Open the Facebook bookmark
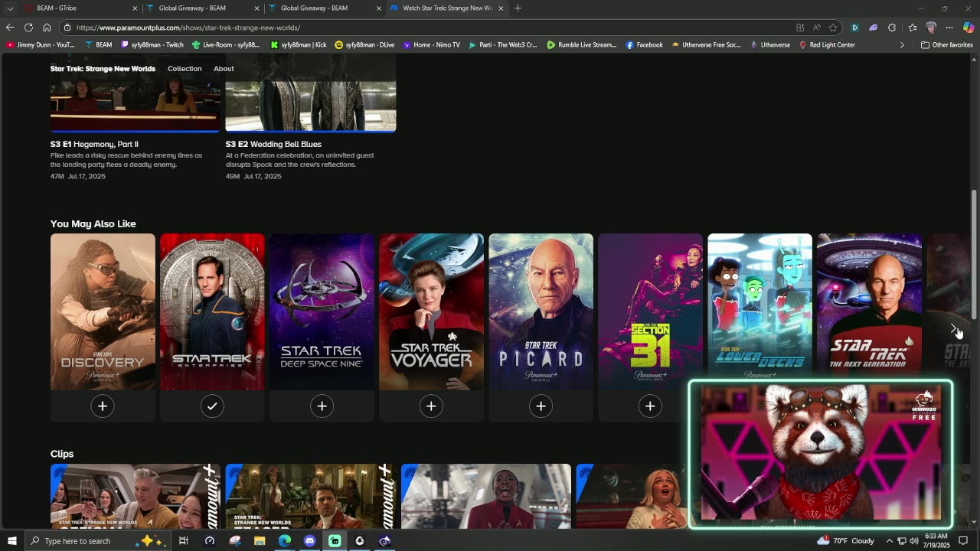The width and height of the screenshot is (980, 551). 645,45
